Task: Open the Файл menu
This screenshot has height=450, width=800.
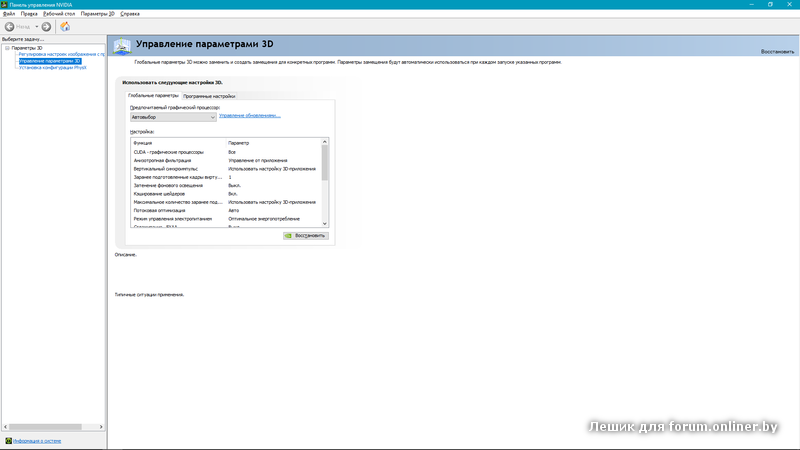Action: pyautogui.click(x=9, y=14)
